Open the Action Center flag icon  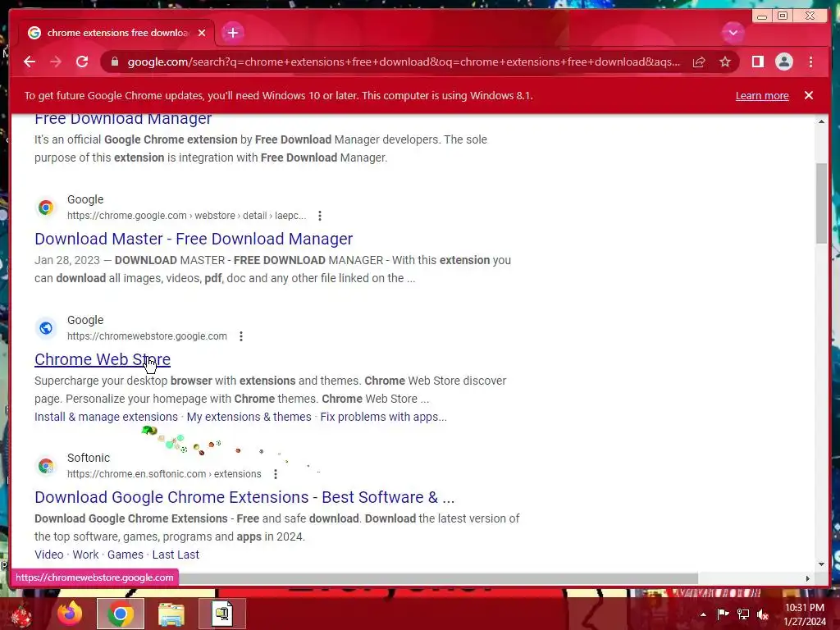click(724, 614)
